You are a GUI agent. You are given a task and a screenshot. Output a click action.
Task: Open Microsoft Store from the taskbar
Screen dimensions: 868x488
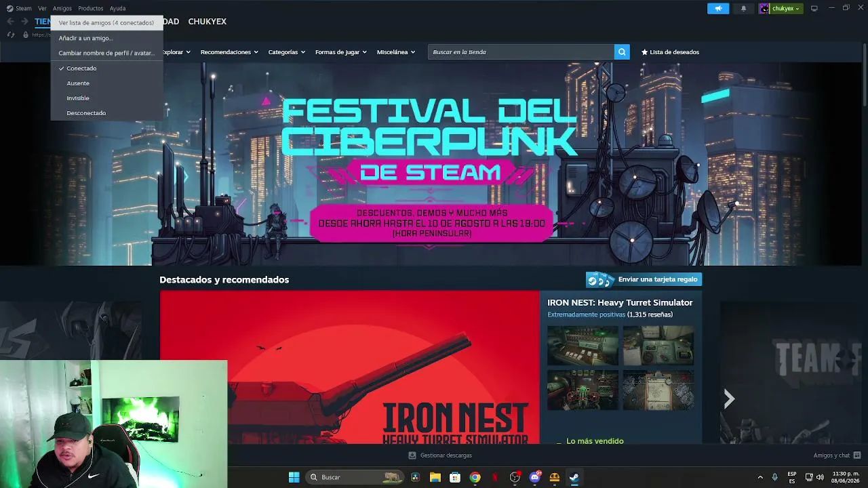[x=455, y=477]
